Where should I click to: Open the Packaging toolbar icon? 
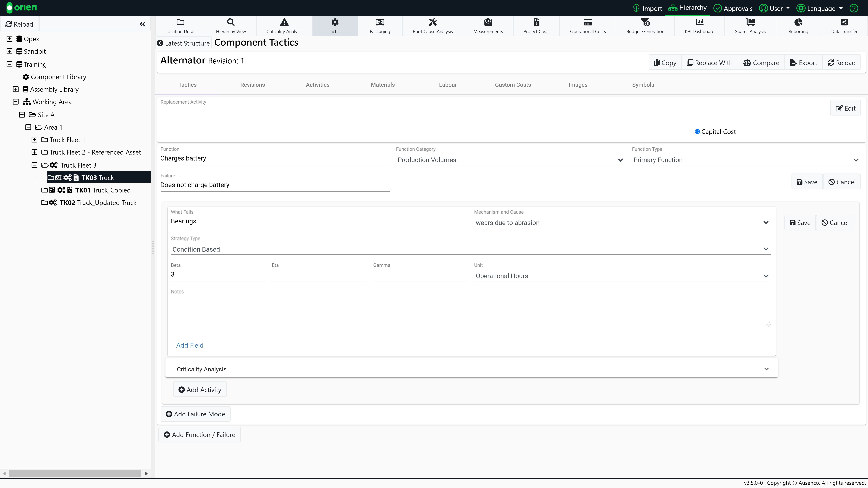click(380, 22)
